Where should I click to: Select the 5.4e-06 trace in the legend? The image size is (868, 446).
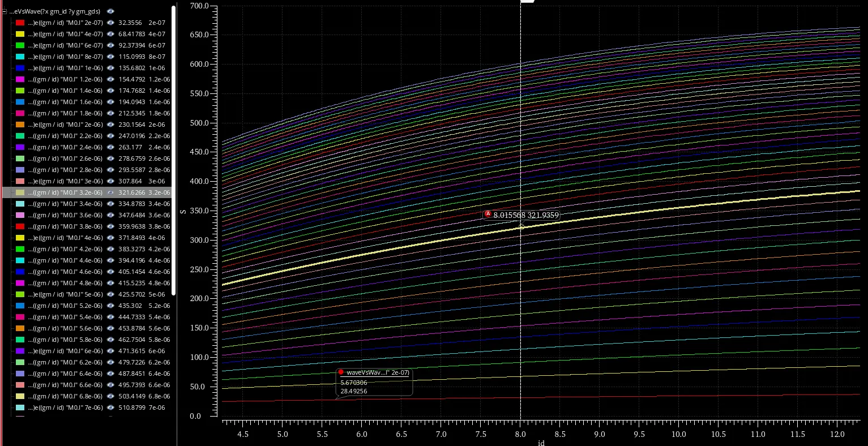click(86, 317)
